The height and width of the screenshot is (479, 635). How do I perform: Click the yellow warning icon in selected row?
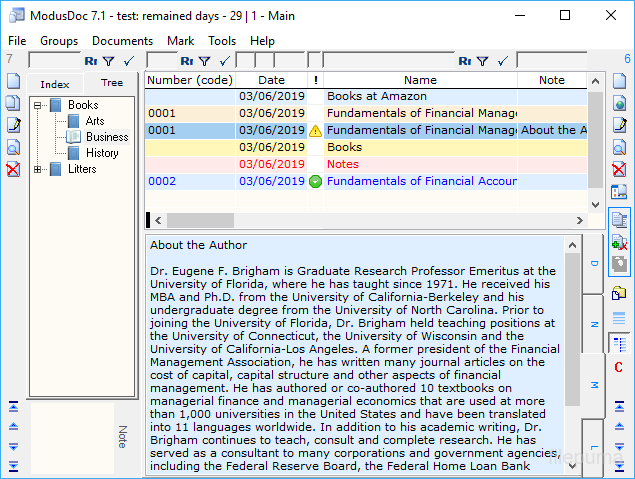coord(315,130)
